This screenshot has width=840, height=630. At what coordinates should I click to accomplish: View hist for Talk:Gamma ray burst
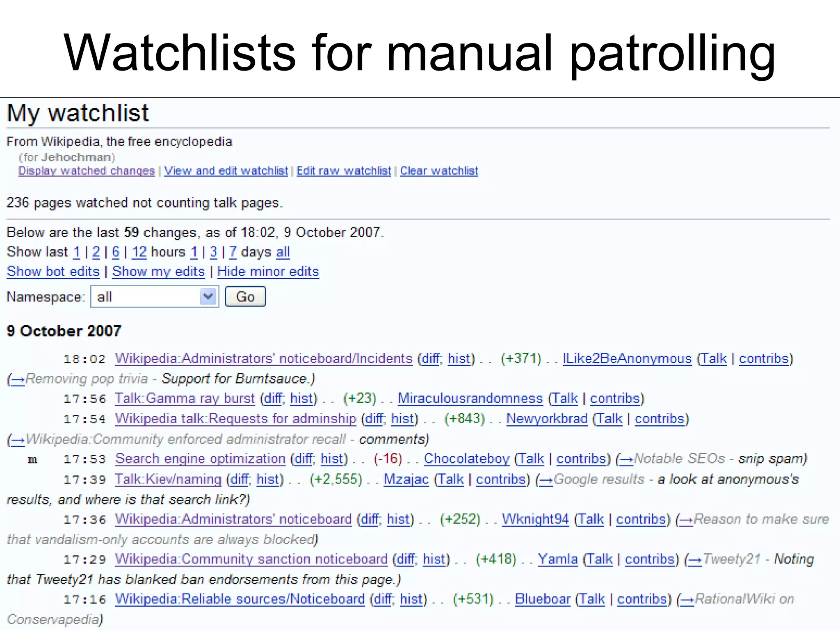[x=302, y=398]
